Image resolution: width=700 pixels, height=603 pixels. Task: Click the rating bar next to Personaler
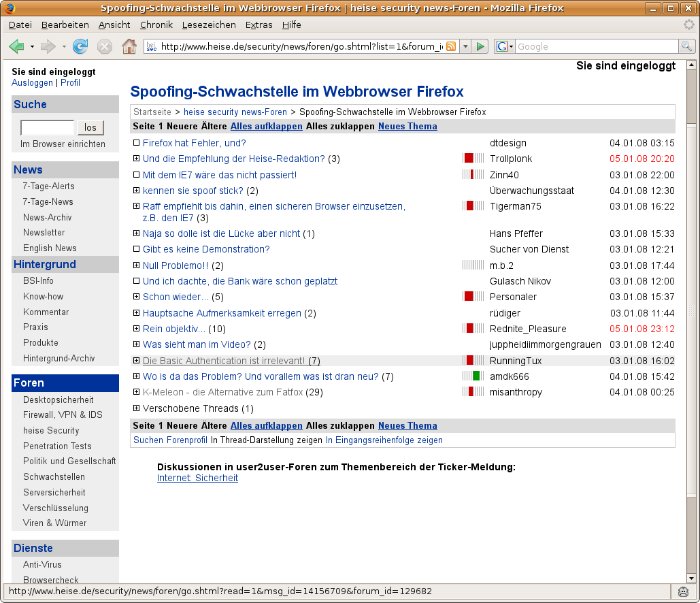click(473, 296)
